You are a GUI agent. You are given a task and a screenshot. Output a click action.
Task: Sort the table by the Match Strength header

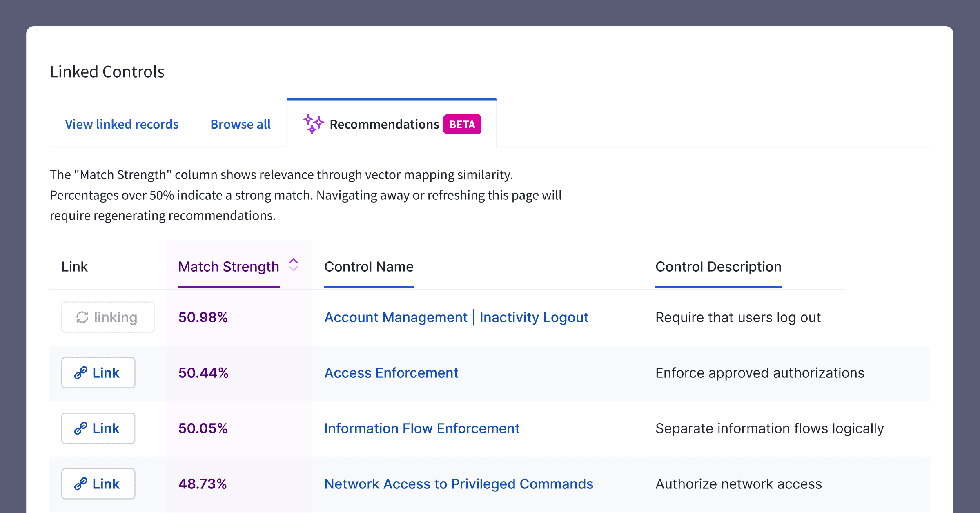(x=229, y=267)
